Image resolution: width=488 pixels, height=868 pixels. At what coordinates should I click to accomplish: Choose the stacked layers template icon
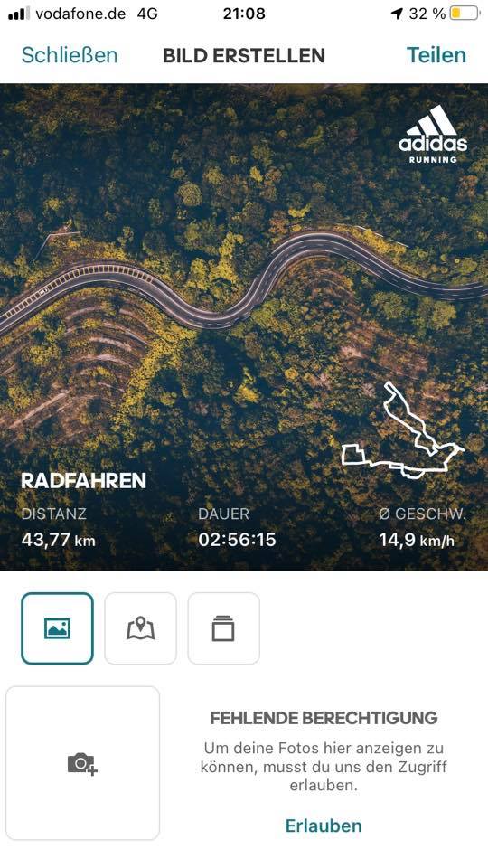(223, 628)
